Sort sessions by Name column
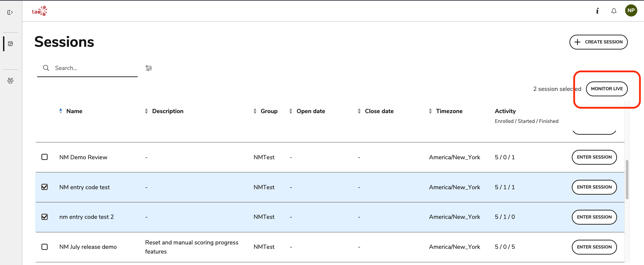Screen dimensions: 644x265 point(74,111)
